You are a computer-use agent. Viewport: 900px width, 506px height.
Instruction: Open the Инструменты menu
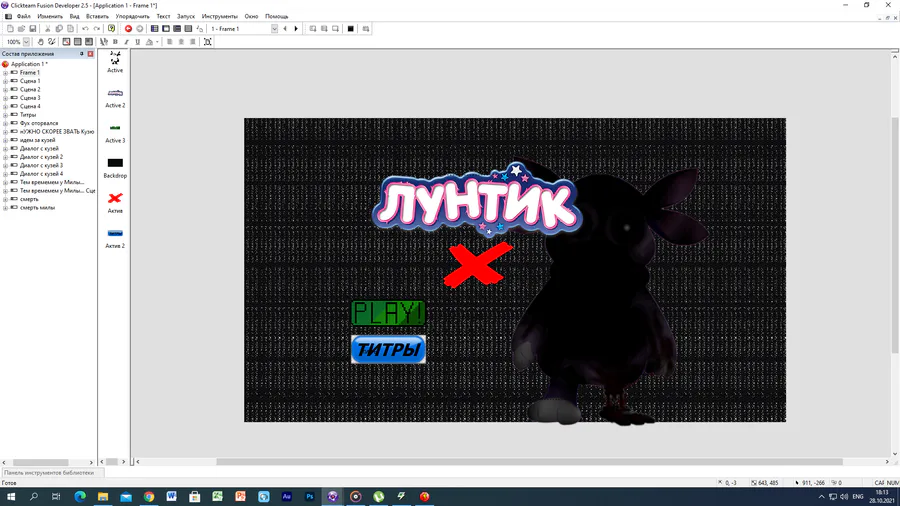(219, 17)
